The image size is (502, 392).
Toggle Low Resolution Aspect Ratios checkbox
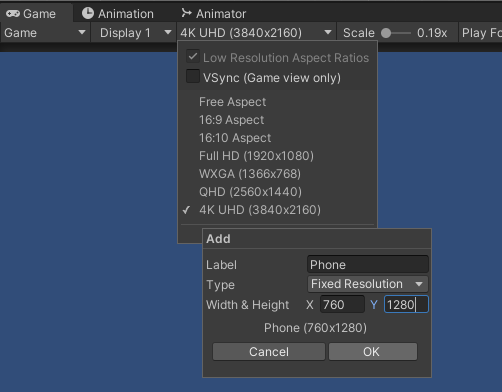pyautogui.click(x=193, y=56)
